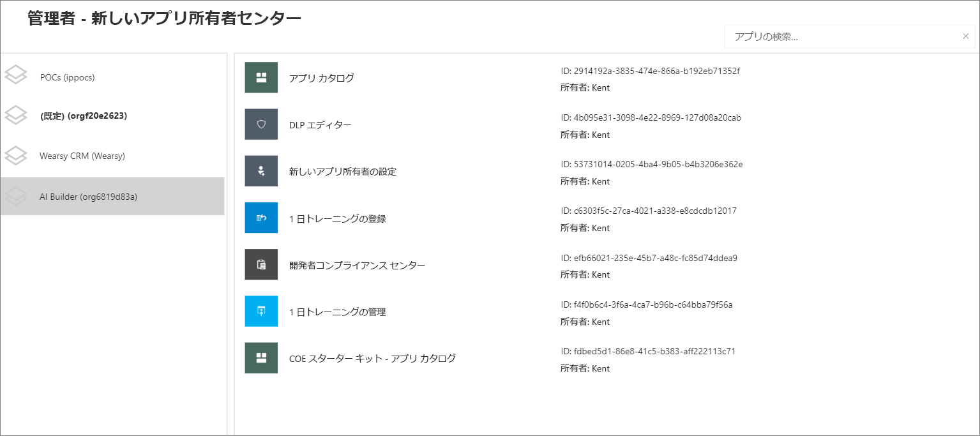Click the layers icon next to (既定)
Viewport: 980px width, 436px height.
pos(16,116)
